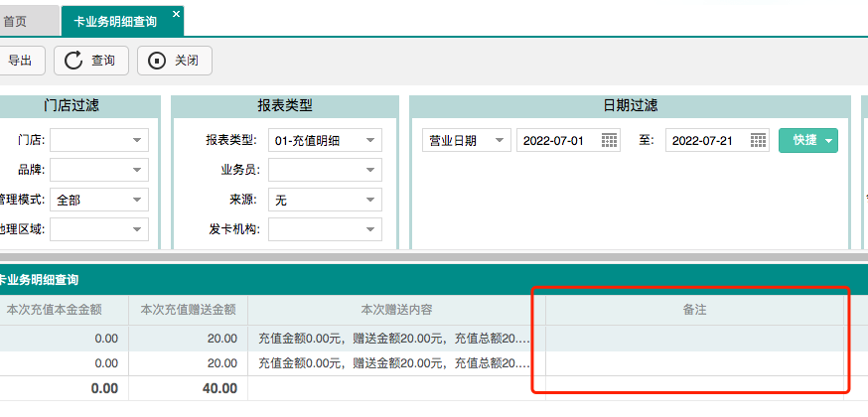Close the 卡业务明细查询 tab with x
This screenshot has height=417, width=868.
point(177,14)
